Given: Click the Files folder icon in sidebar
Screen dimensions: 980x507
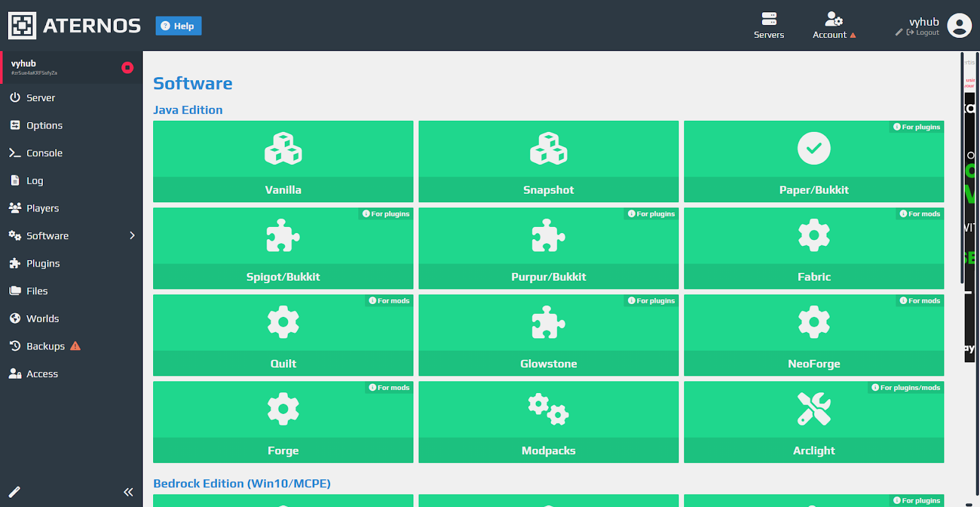Looking at the screenshot, I should click(15, 291).
